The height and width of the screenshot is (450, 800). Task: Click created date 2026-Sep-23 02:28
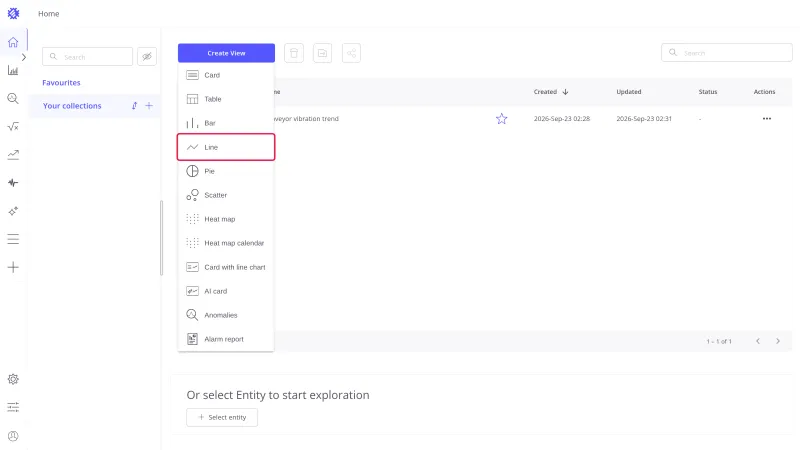(562, 119)
